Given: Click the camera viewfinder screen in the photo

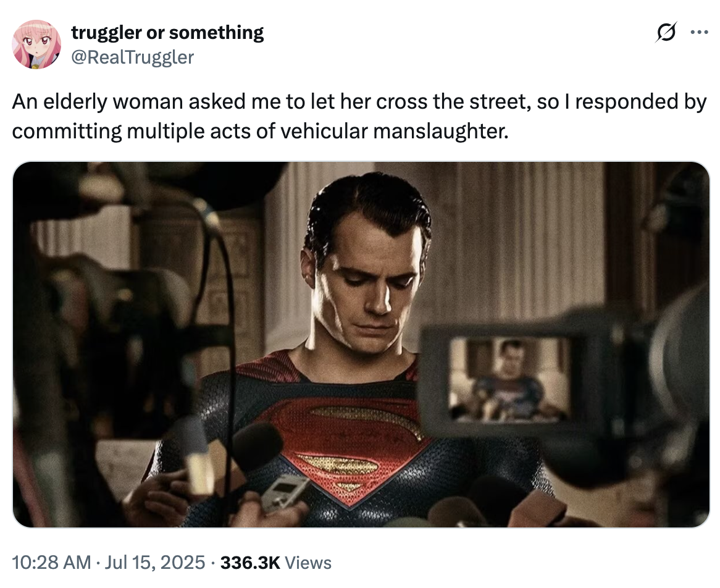Looking at the screenshot, I should (509, 380).
